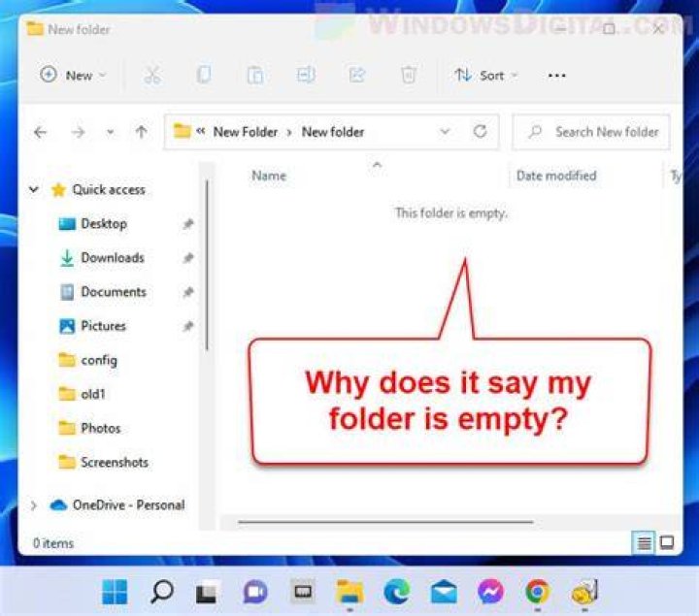
Task: Open Desktop in the navigation pane
Action: point(104,223)
